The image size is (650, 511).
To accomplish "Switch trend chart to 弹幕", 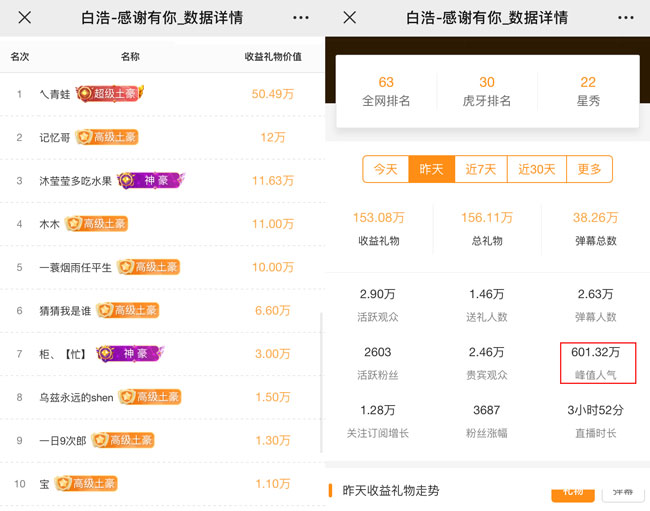I will 622,492.
